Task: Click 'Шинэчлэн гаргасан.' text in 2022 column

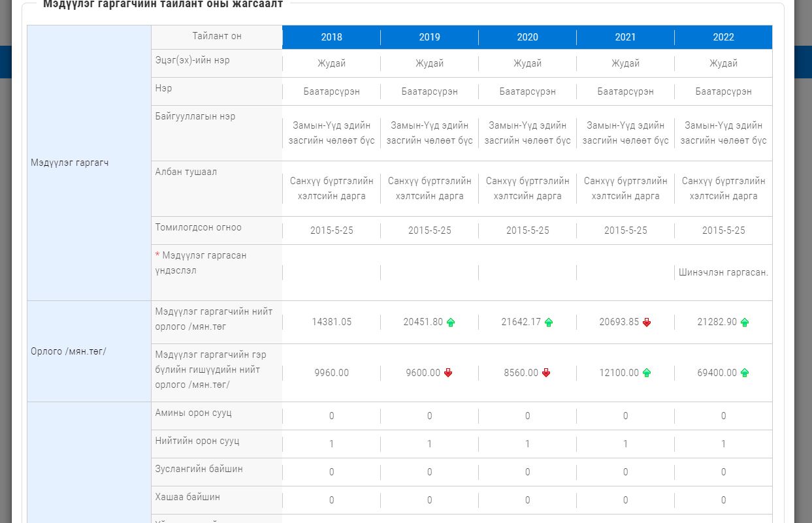Action: (x=723, y=272)
